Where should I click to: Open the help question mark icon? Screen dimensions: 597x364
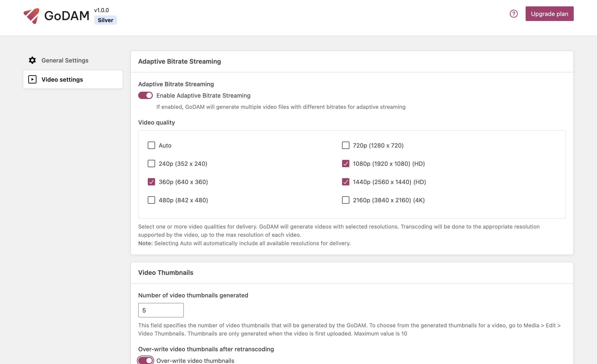point(513,14)
